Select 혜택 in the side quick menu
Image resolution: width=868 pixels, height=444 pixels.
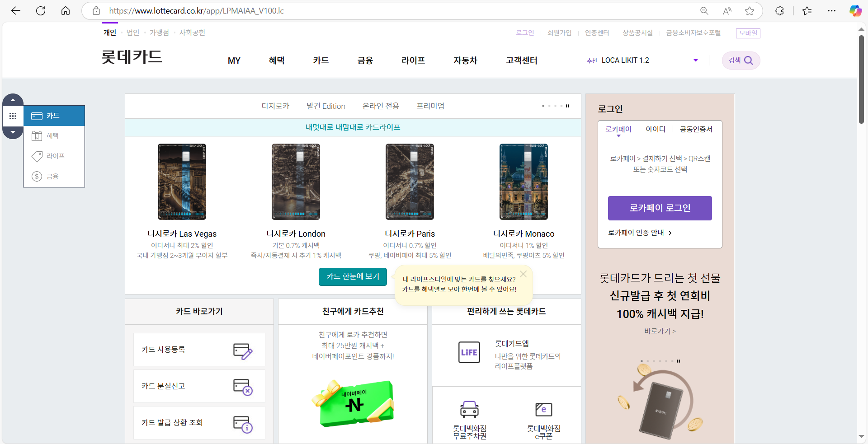coord(54,136)
